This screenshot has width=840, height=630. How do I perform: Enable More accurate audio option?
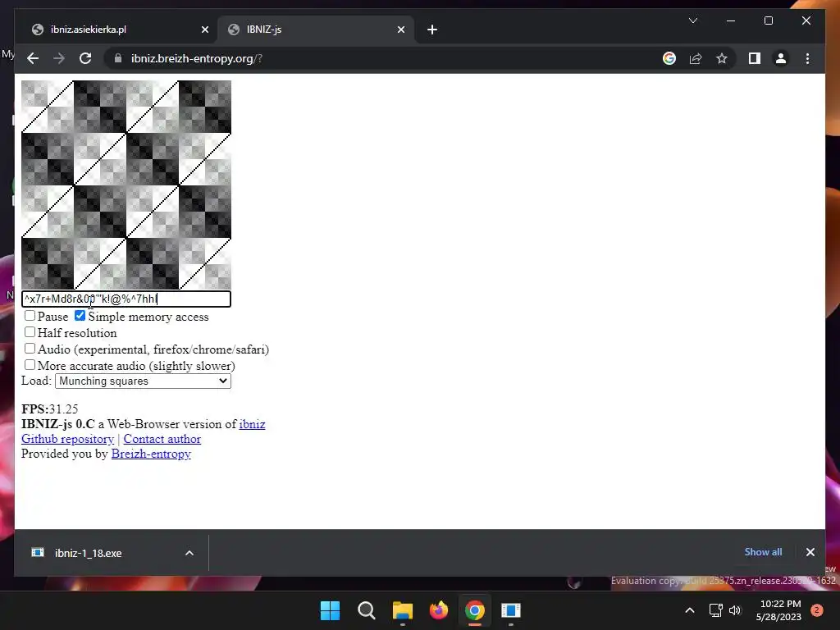point(30,365)
